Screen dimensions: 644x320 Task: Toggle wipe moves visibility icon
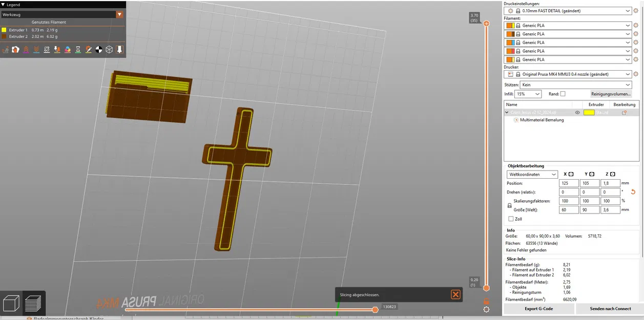click(15, 50)
